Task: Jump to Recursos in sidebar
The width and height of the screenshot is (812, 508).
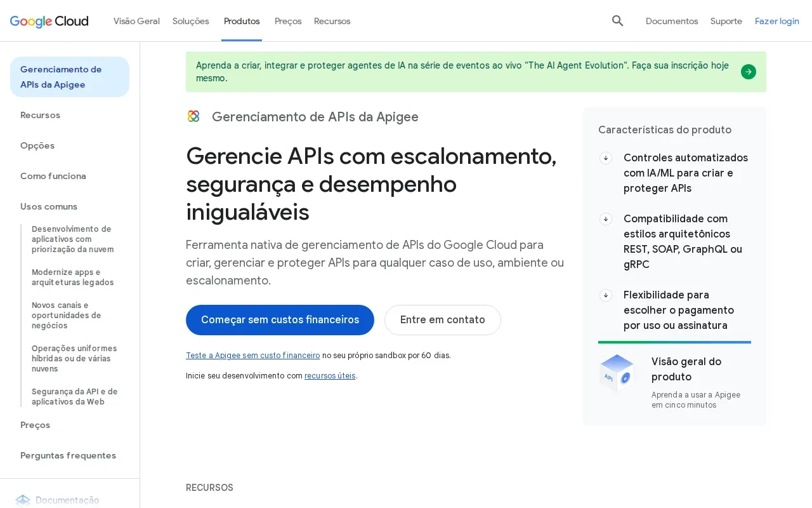Action: coord(40,115)
